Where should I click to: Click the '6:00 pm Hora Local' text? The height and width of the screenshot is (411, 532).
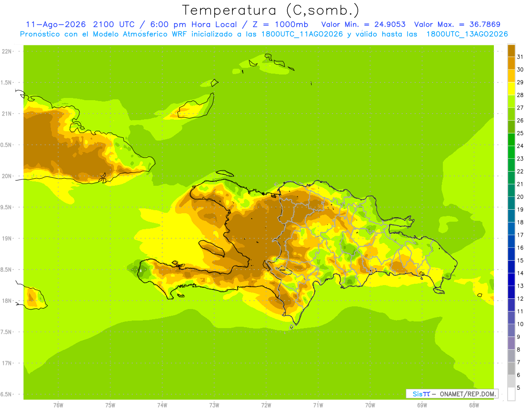pos(194,24)
